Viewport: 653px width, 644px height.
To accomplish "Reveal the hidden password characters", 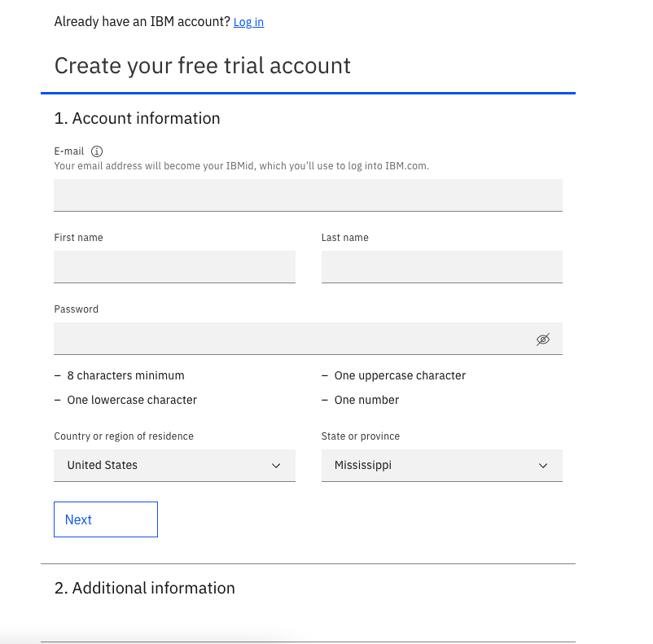I will click(543, 339).
